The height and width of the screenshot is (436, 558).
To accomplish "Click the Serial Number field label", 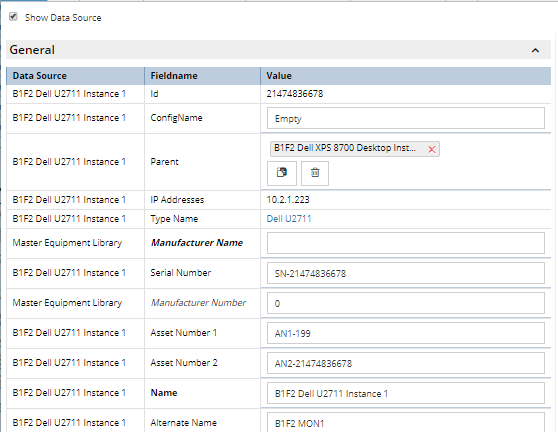I will (x=181, y=273).
